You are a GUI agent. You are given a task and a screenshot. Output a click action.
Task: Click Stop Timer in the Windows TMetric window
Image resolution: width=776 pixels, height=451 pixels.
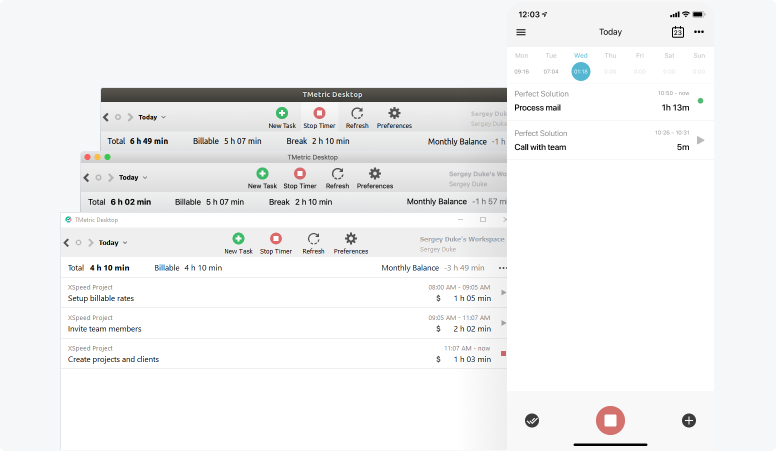click(x=276, y=244)
